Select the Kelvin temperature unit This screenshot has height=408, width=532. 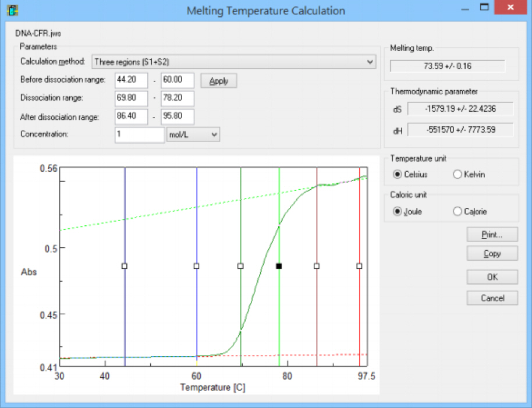click(x=457, y=175)
